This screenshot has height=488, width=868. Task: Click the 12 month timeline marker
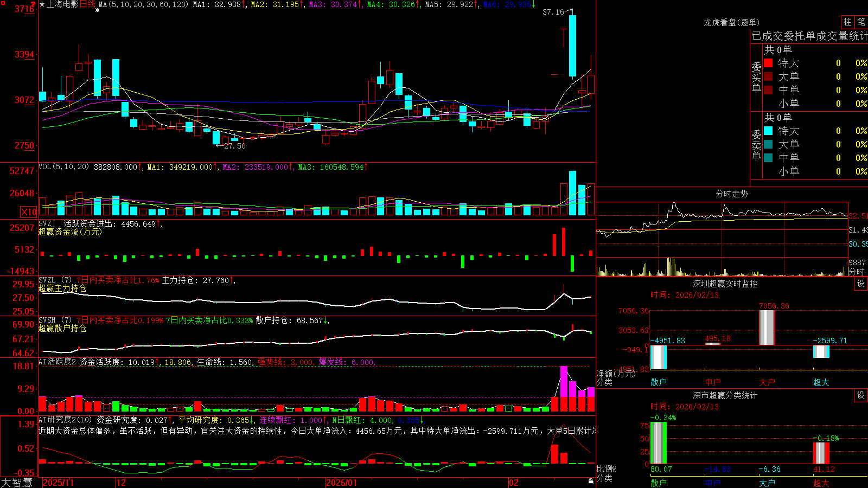[x=122, y=483]
